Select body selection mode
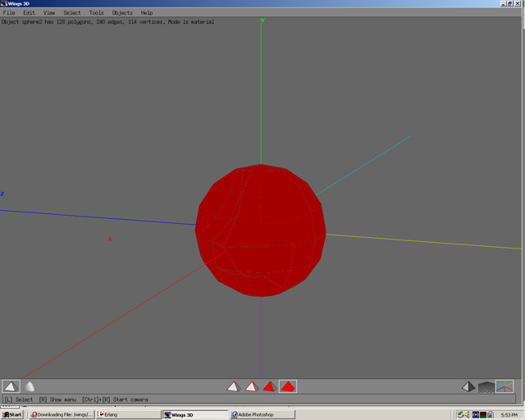Image resolution: width=525 pixels, height=420 pixels. click(x=288, y=386)
